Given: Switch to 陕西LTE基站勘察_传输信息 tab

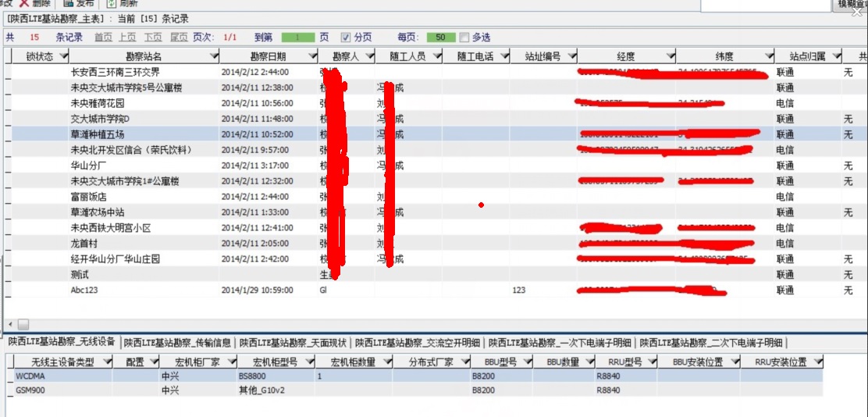Looking at the screenshot, I should coord(178,342).
